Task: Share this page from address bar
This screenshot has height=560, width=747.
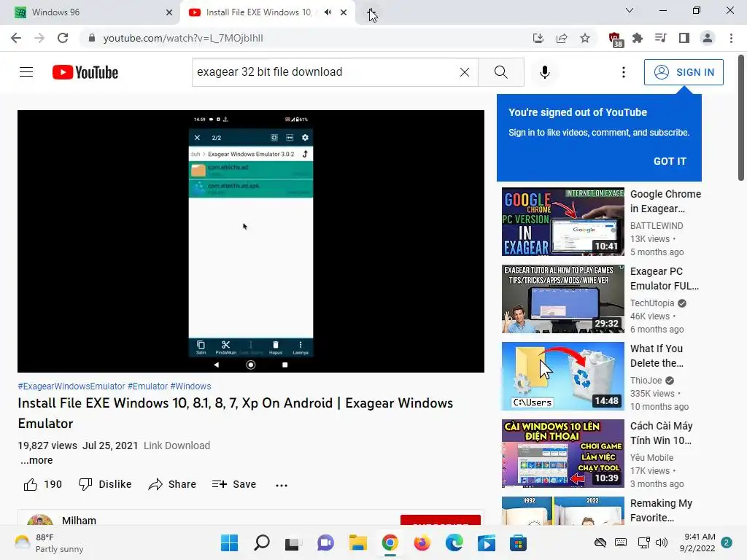Action: coord(562,38)
